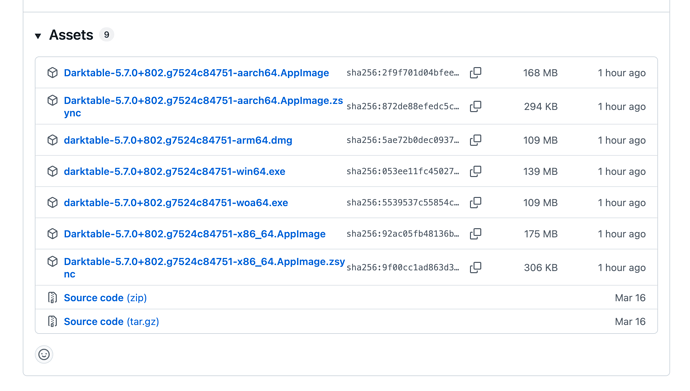Click package icon beside aarch64.AppImage.zsync
The height and width of the screenshot is (391, 690).
[52, 100]
